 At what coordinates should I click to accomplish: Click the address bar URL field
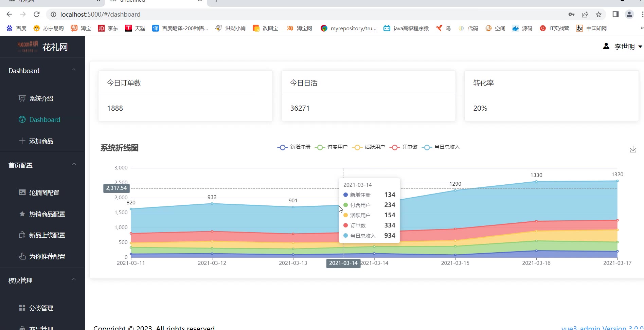click(306, 14)
